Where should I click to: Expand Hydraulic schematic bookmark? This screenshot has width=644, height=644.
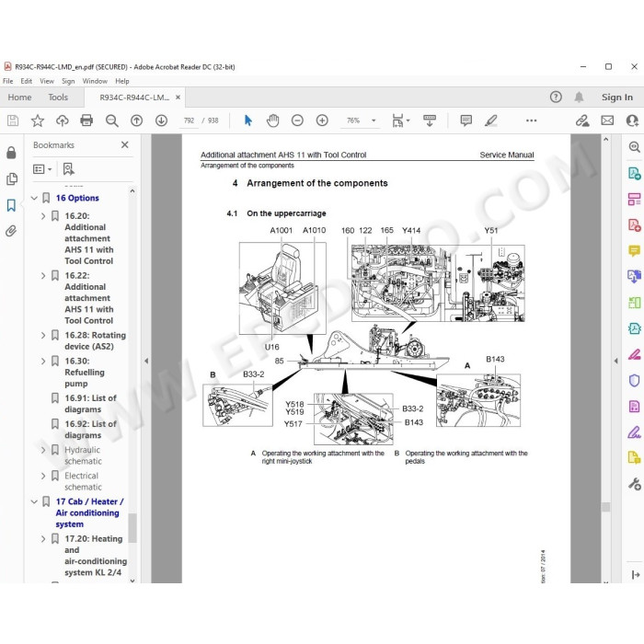pos(43,450)
